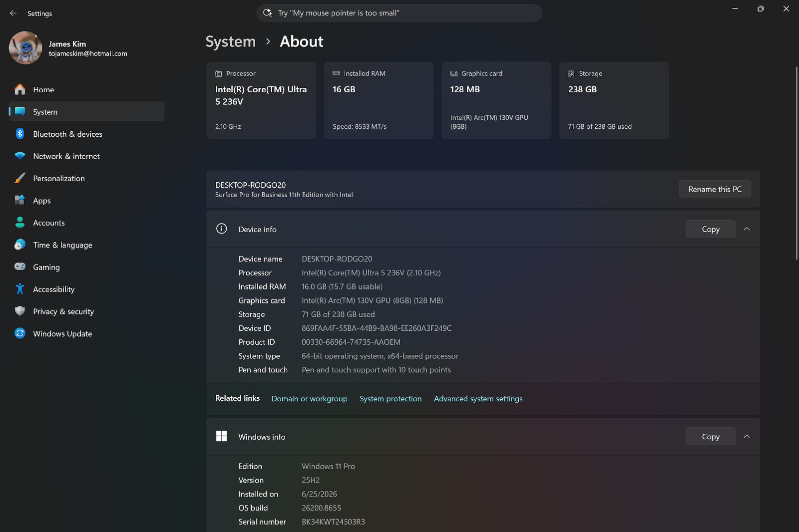Collapse the Device info section chevron

747,229
